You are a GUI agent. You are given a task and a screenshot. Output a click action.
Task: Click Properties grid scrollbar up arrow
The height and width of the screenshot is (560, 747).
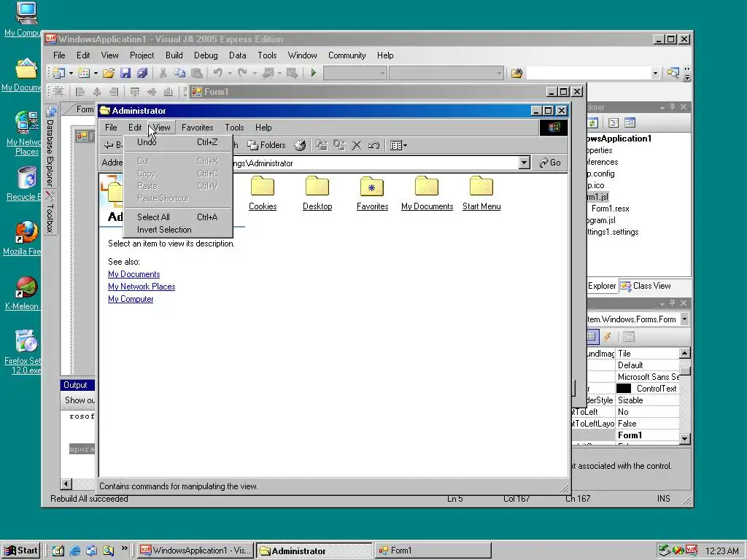(684, 353)
